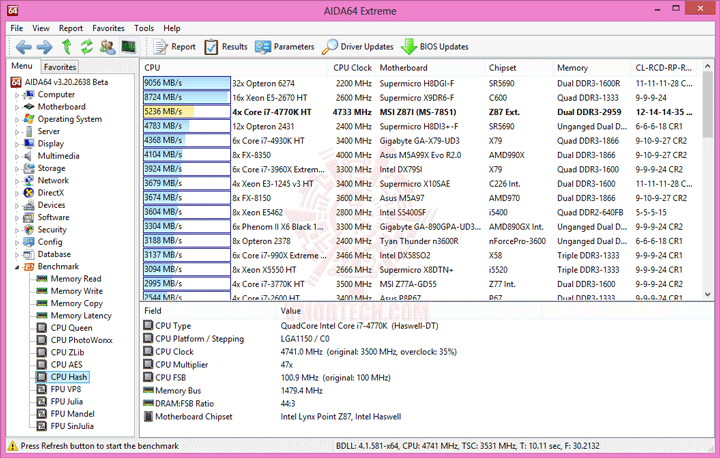Open the Report menu
The image size is (720, 458).
pos(71,28)
